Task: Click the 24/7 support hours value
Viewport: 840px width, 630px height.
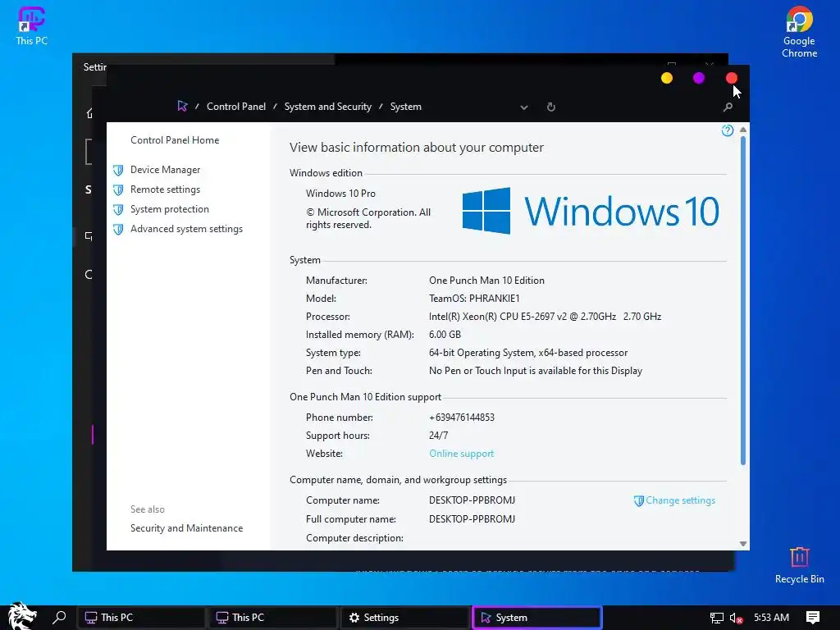Action: point(438,436)
